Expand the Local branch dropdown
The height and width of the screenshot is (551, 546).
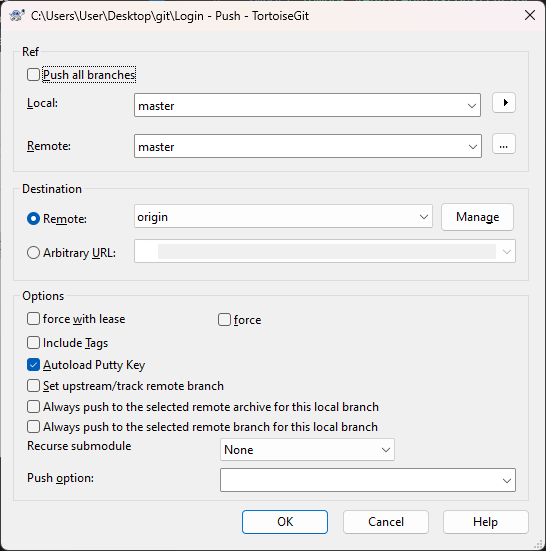pyautogui.click(x=472, y=105)
